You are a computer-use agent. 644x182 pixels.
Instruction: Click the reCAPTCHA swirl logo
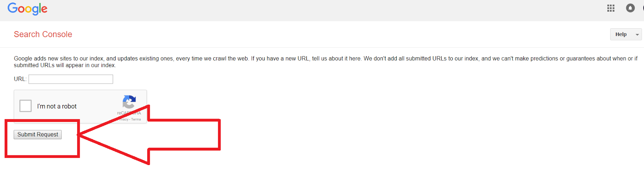[x=129, y=102]
